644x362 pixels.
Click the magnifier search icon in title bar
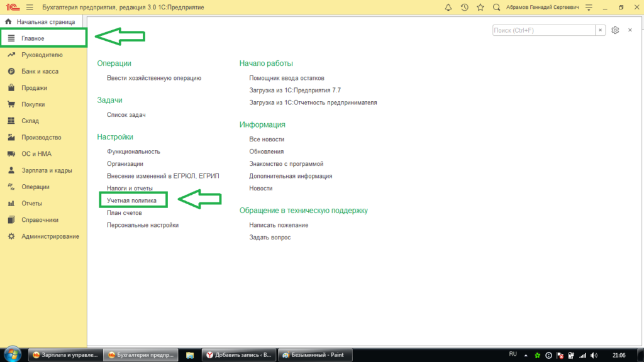click(x=497, y=8)
